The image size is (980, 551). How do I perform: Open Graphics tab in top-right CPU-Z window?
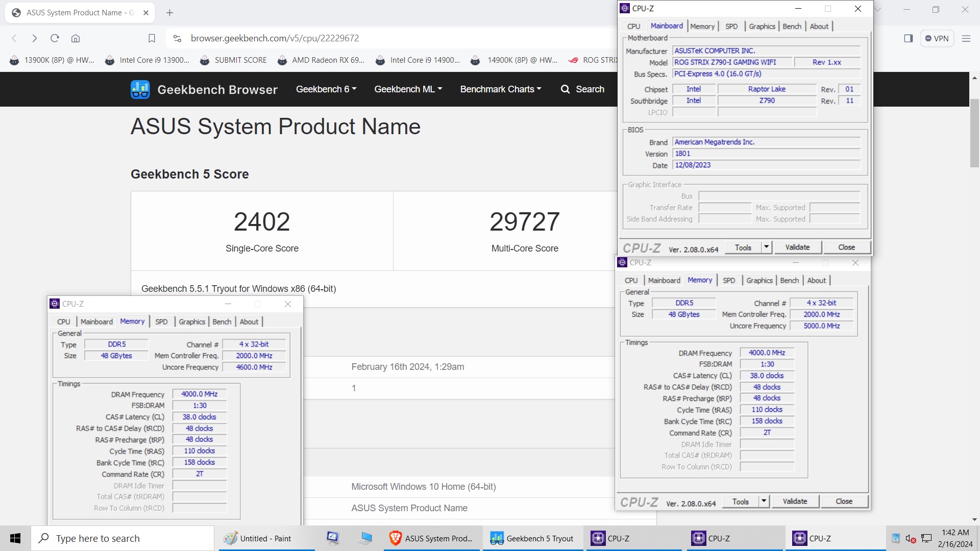[x=762, y=27]
